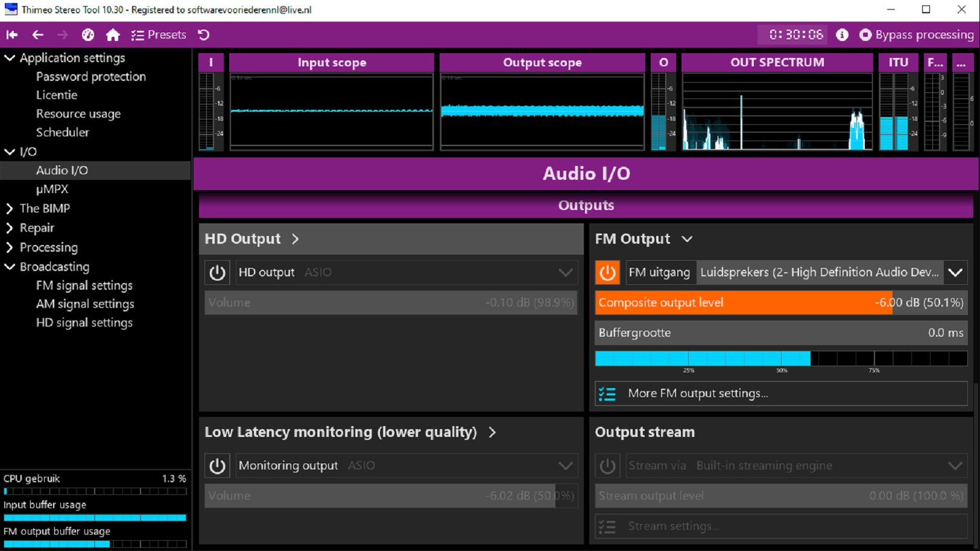Open Resource usage page
This screenshot has height=551, width=980.
78,113
